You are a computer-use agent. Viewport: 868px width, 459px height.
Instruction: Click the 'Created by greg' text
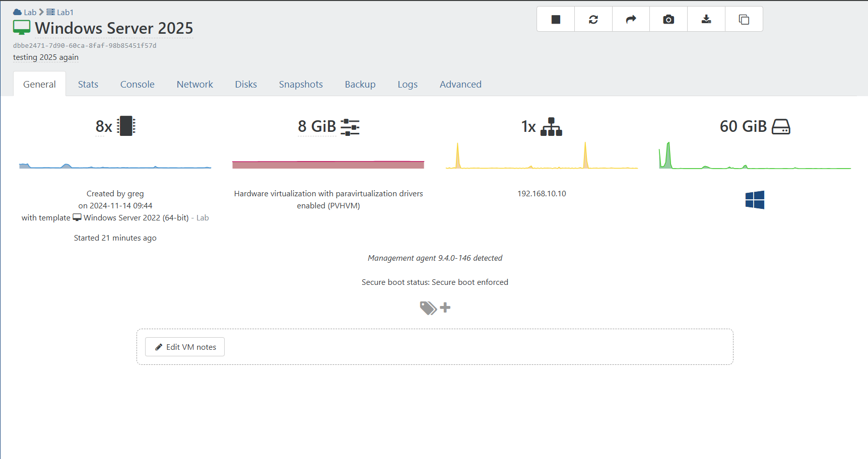click(x=115, y=193)
